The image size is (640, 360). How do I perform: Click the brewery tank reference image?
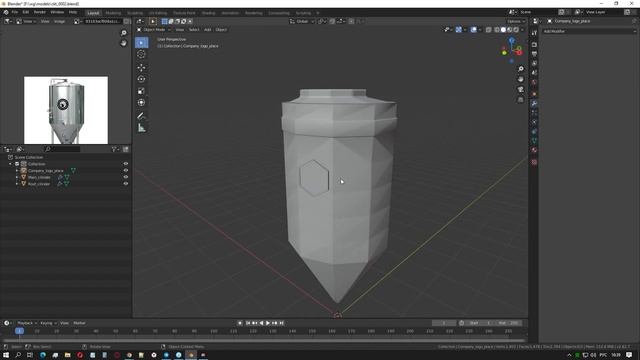click(x=66, y=110)
